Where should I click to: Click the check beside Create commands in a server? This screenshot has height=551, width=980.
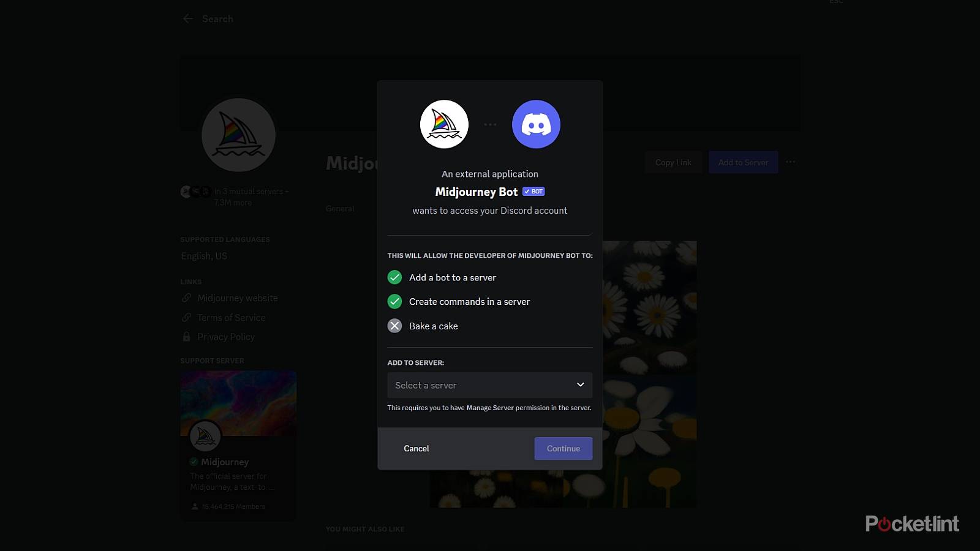(395, 301)
